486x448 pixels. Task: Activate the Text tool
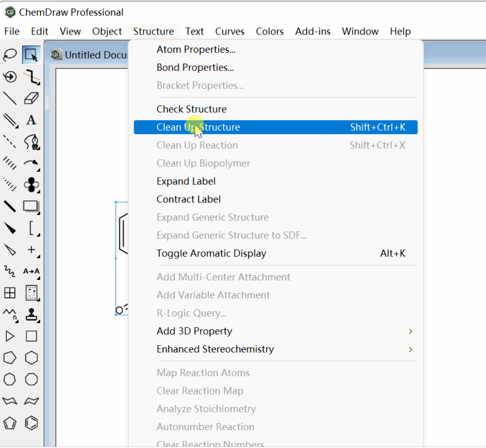pos(31,120)
